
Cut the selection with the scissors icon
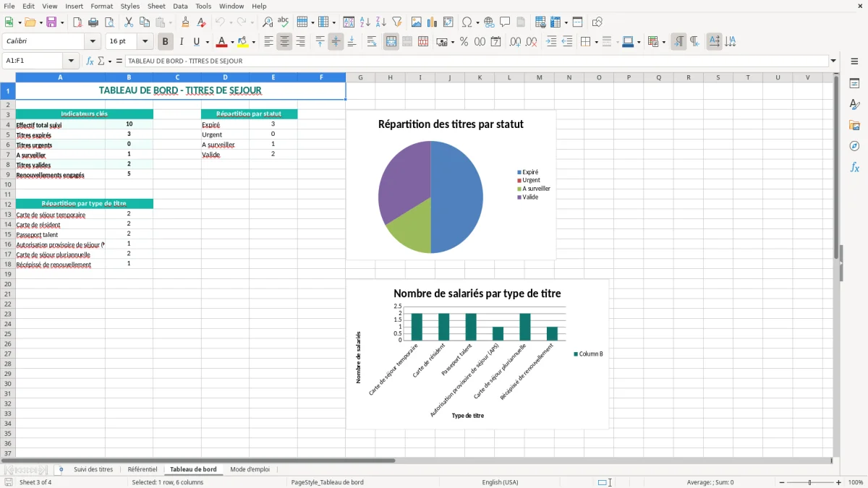(x=129, y=22)
